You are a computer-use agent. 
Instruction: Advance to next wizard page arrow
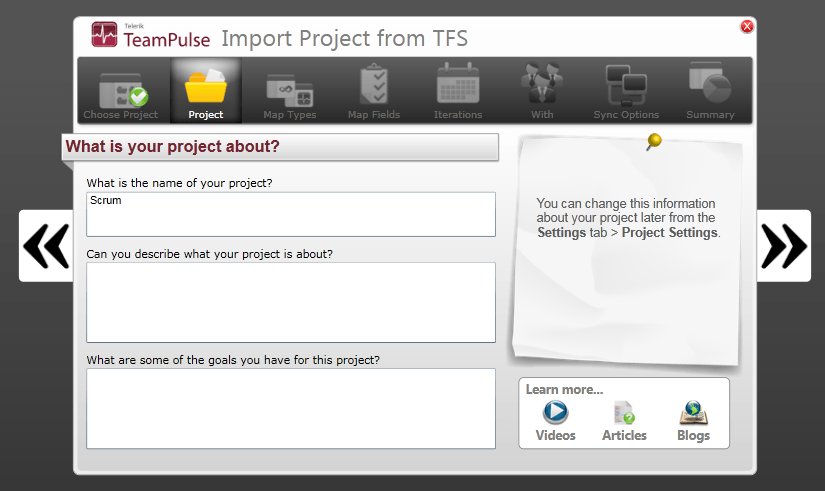(783, 246)
